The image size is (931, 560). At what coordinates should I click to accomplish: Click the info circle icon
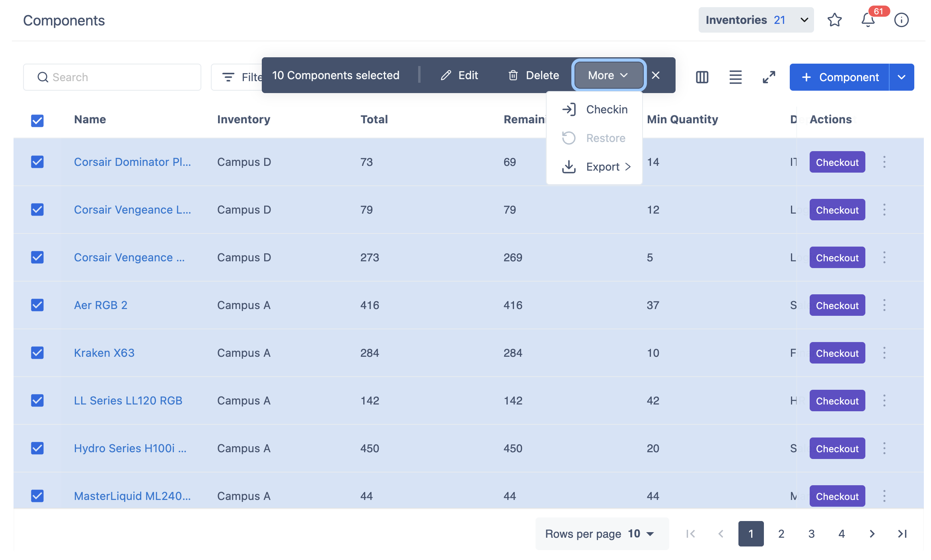click(x=901, y=20)
